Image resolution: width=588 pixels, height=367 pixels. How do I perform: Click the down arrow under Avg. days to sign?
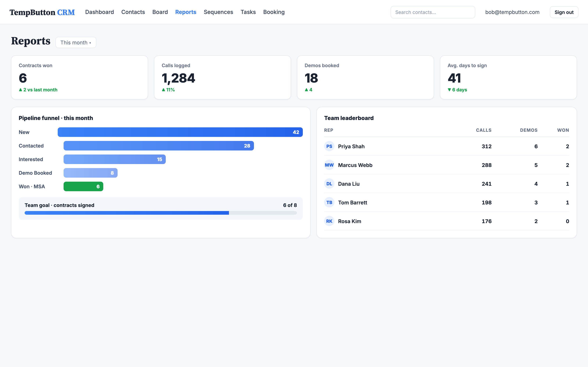click(449, 90)
